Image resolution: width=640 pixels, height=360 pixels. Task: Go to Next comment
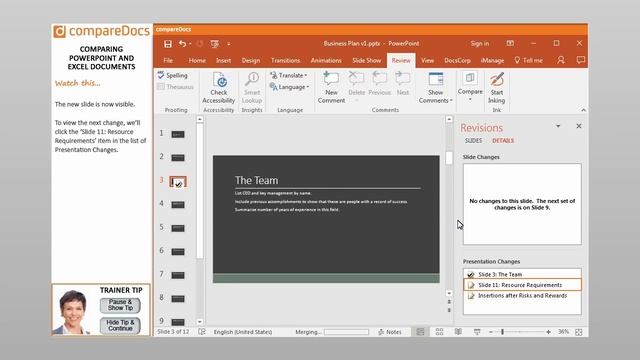pos(403,84)
